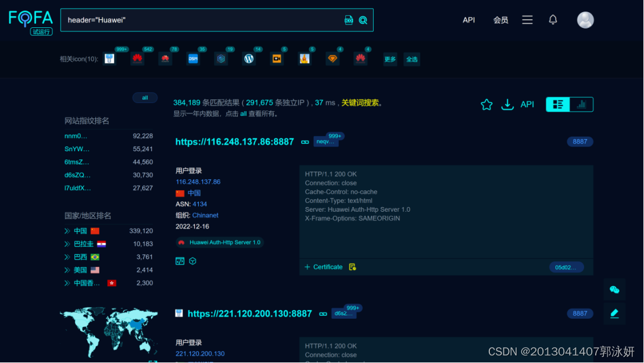Download the search results
Screen dimensions: 644x363
point(507,104)
